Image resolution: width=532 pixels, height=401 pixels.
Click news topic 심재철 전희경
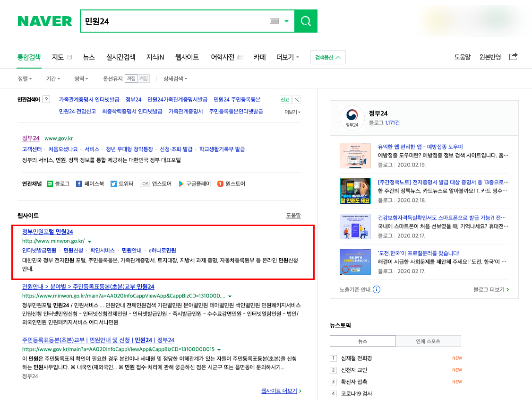356,358
